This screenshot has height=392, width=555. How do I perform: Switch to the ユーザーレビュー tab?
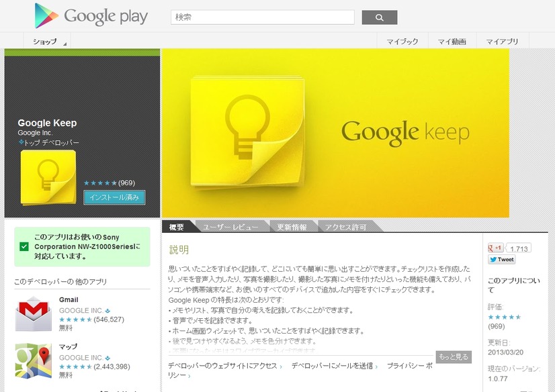click(x=230, y=227)
